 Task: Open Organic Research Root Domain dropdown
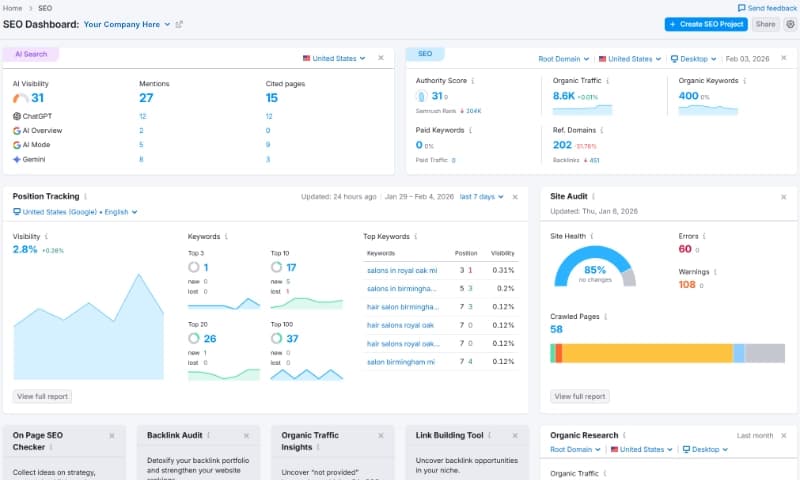click(576, 450)
